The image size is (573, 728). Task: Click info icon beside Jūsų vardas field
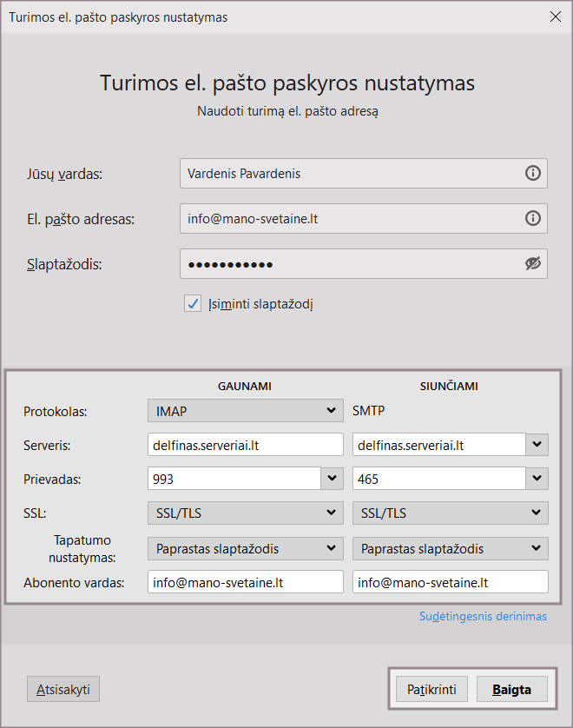532,174
